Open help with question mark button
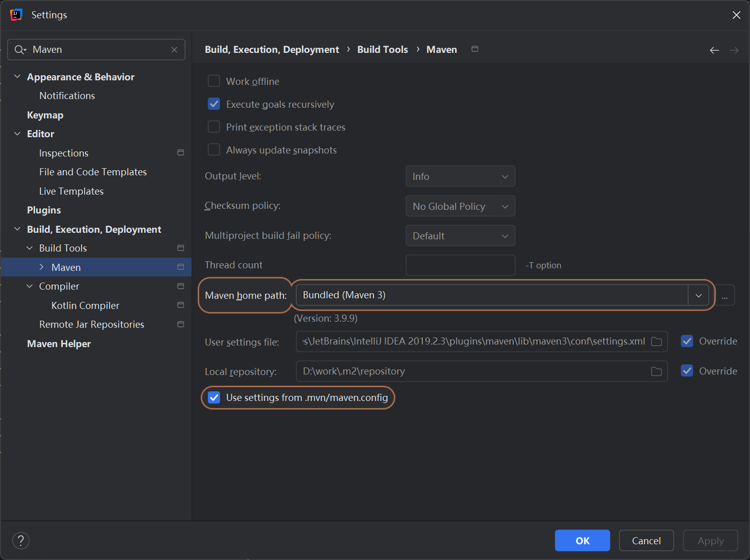The width and height of the screenshot is (750, 560). point(21,541)
